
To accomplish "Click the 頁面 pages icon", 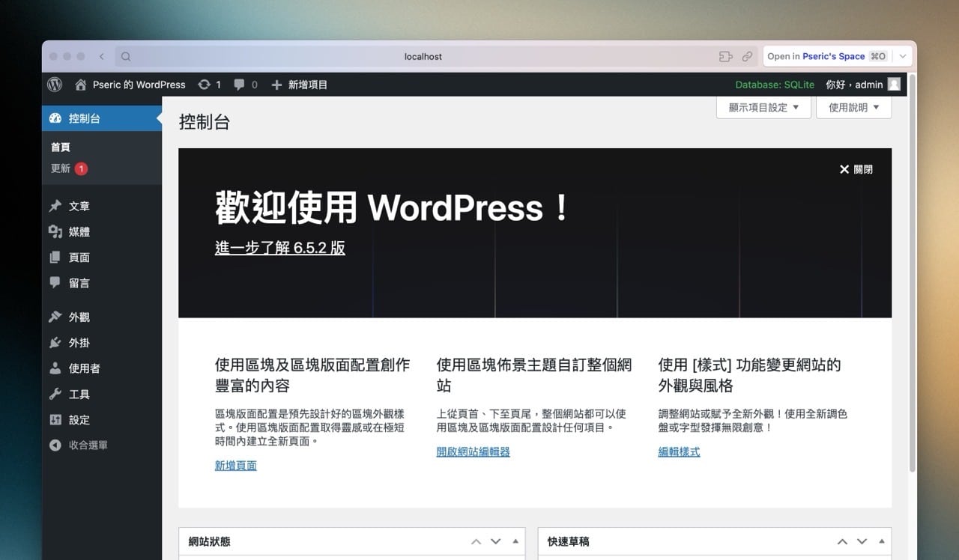I will point(55,258).
